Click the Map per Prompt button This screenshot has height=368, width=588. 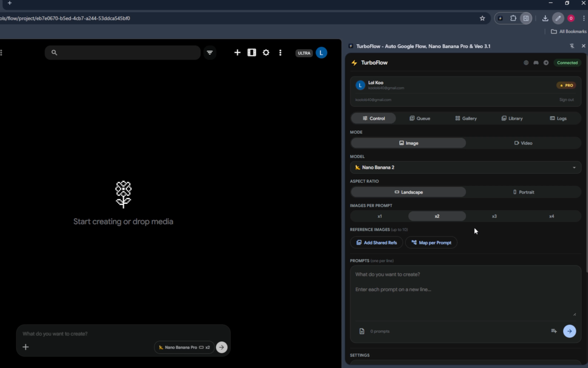431,242
